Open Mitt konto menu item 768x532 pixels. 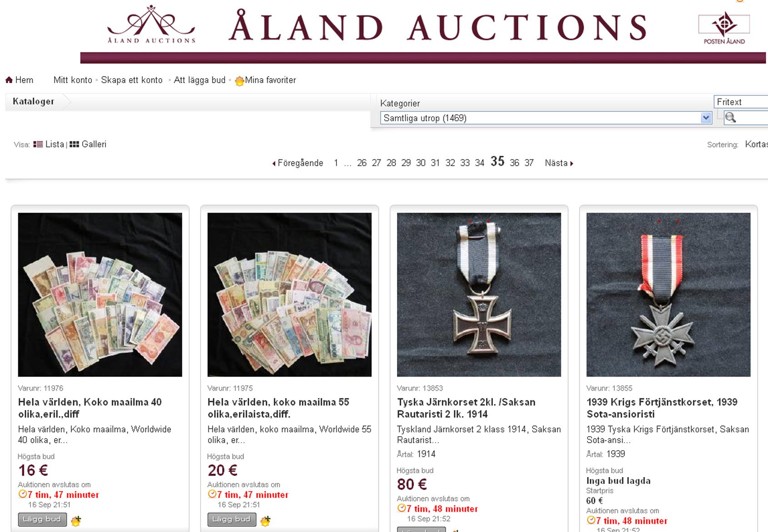click(x=73, y=80)
